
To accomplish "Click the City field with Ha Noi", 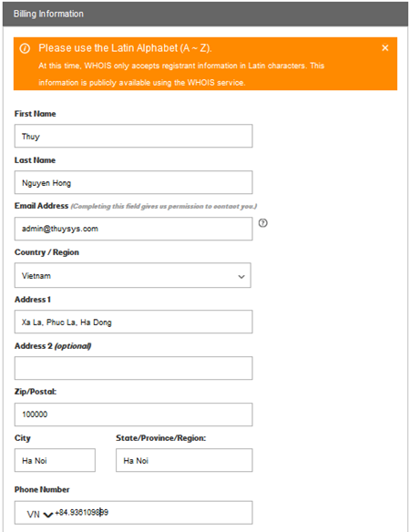I will pos(55,460).
